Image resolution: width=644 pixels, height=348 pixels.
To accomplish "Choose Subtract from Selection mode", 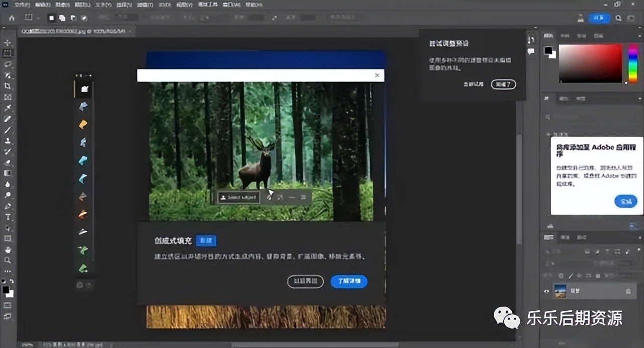I will 73,18.
